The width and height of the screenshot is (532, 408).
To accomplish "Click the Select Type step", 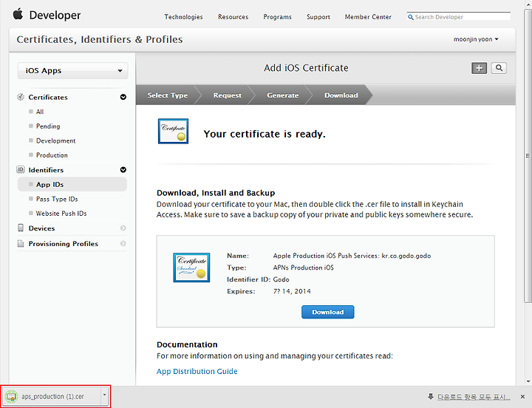I will click(x=167, y=95).
